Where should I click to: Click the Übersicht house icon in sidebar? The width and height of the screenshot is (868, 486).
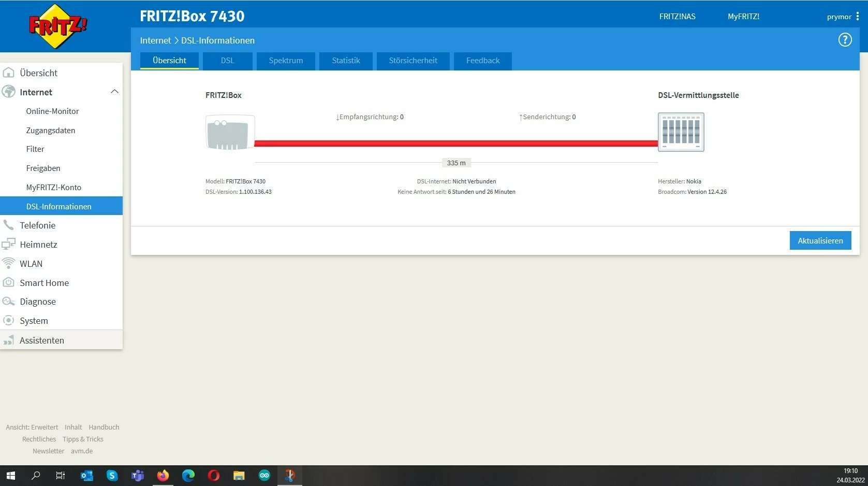click(x=8, y=73)
